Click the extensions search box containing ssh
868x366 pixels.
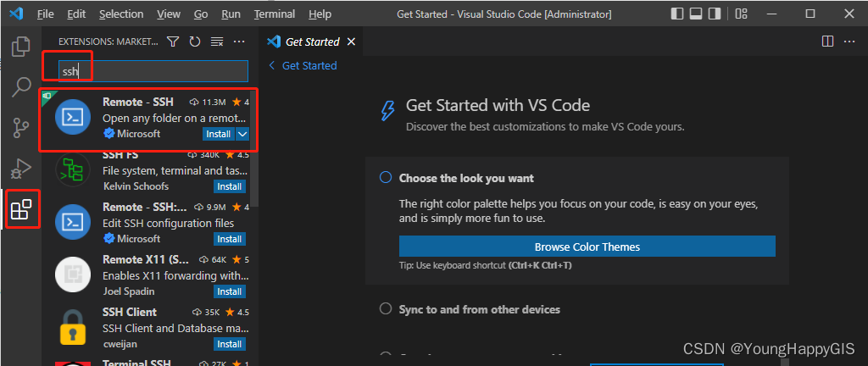click(153, 71)
